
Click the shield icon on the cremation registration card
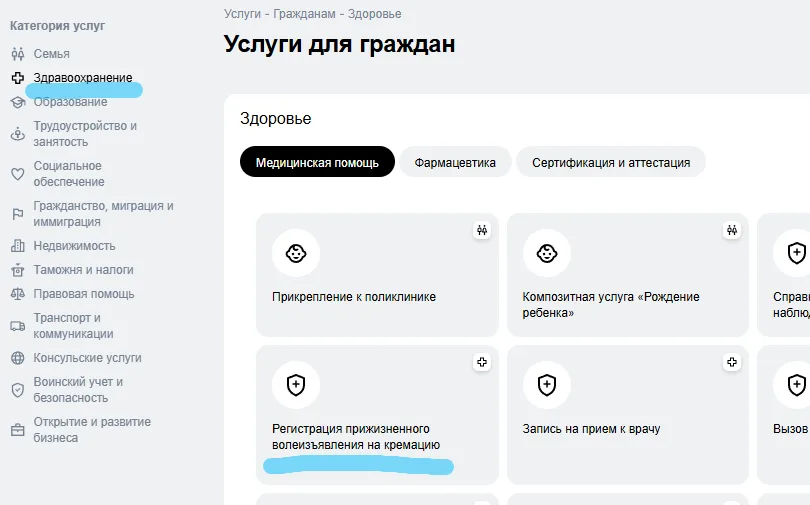pyautogui.click(x=296, y=385)
